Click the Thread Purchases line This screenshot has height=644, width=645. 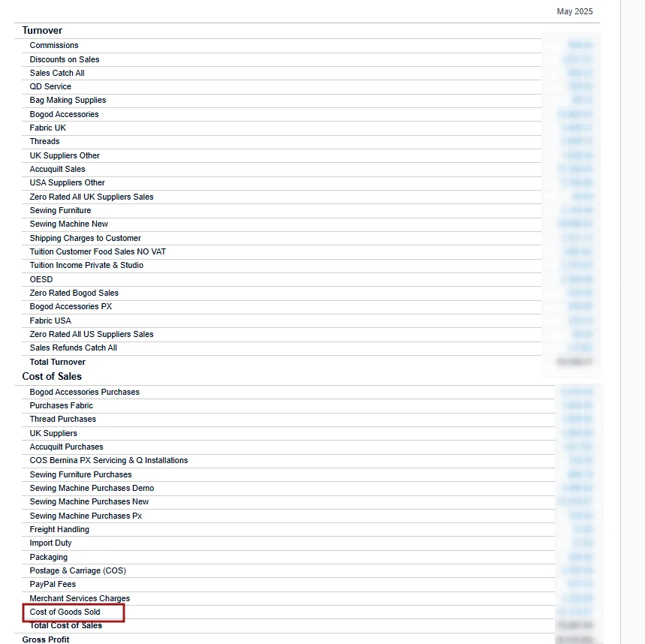pos(63,420)
